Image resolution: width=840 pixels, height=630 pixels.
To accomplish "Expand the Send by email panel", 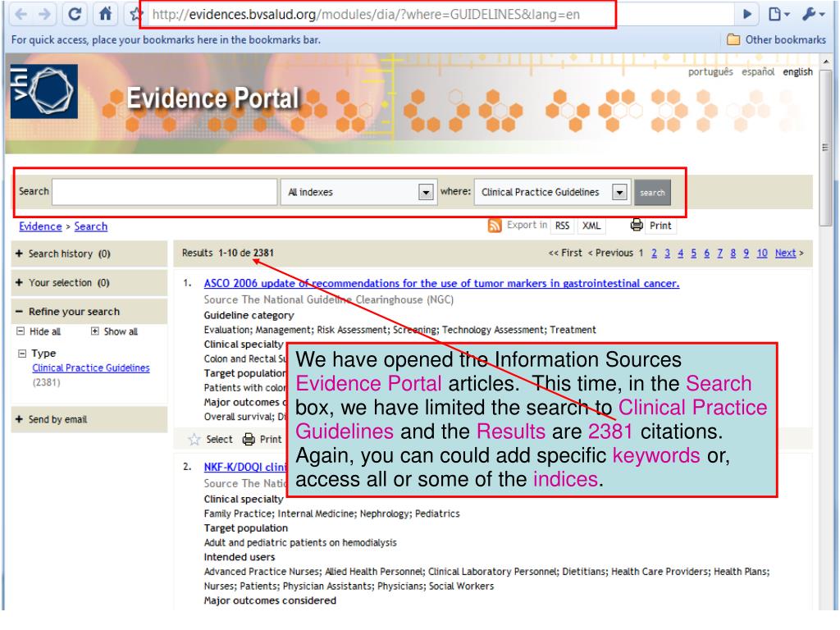I will (89, 419).
